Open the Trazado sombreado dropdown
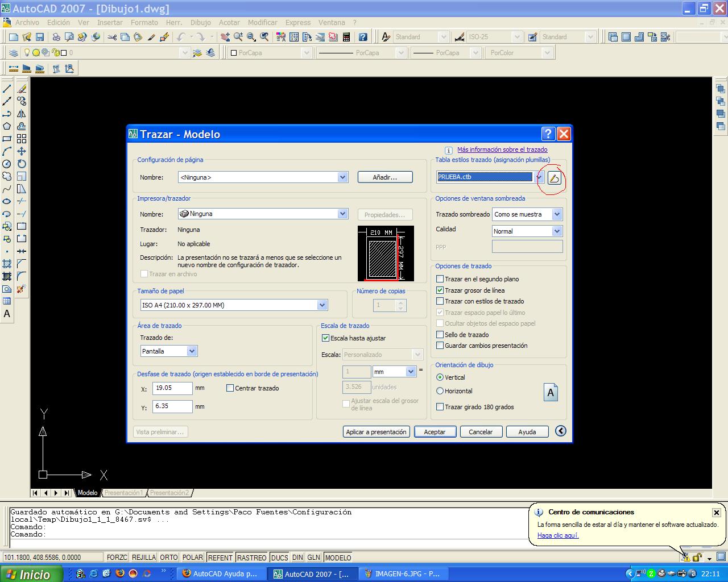 coord(557,214)
